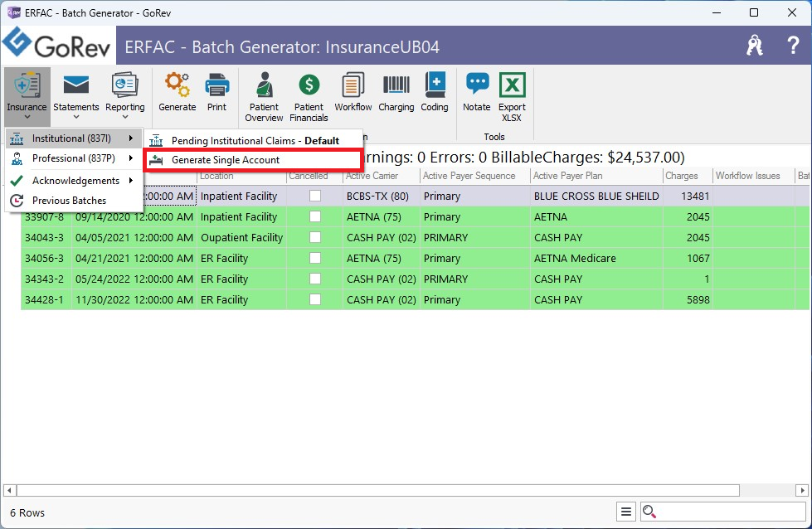Click the Generate gears icon
Image resolution: width=812 pixels, height=529 pixels.
click(x=177, y=85)
